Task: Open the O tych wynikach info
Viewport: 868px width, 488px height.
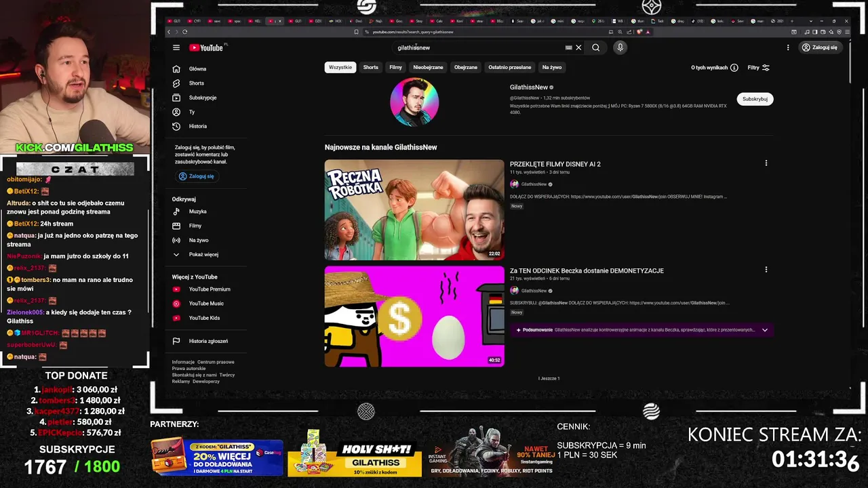Action: (714, 68)
